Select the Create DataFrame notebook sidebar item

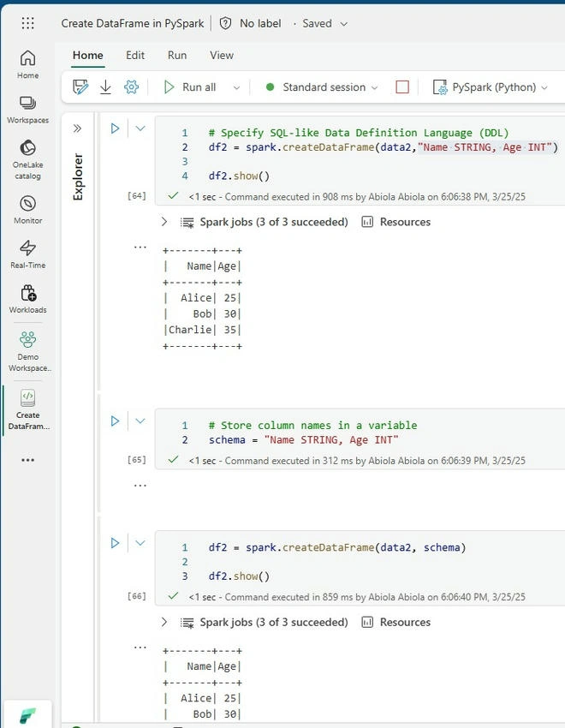click(28, 410)
